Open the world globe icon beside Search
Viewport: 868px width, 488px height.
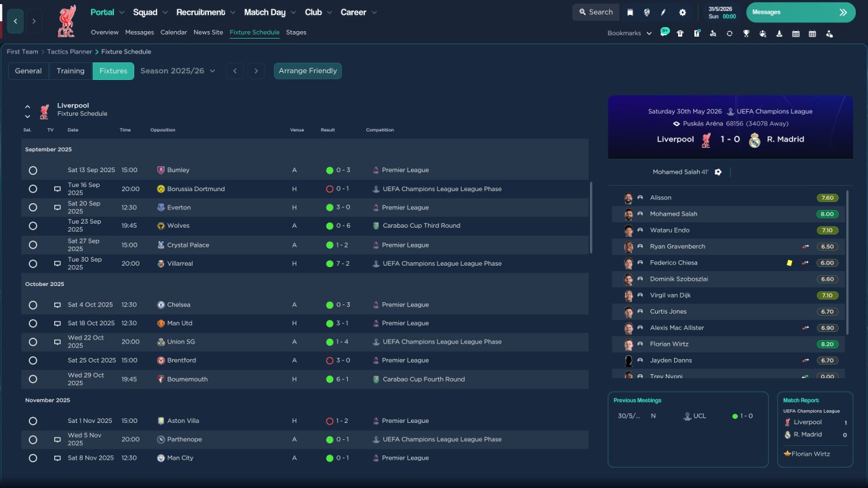(x=646, y=12)
